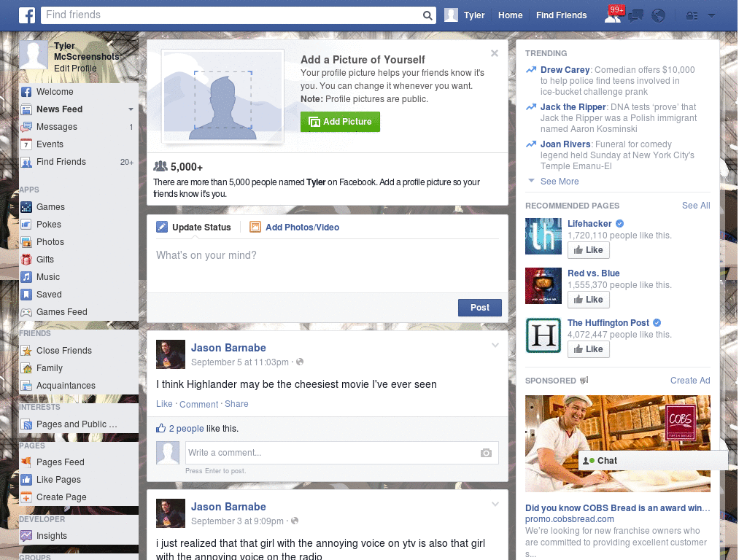Click the green Add Picture button
The width and height of the screenshot is (747, 560).
(x=340, y=122)
